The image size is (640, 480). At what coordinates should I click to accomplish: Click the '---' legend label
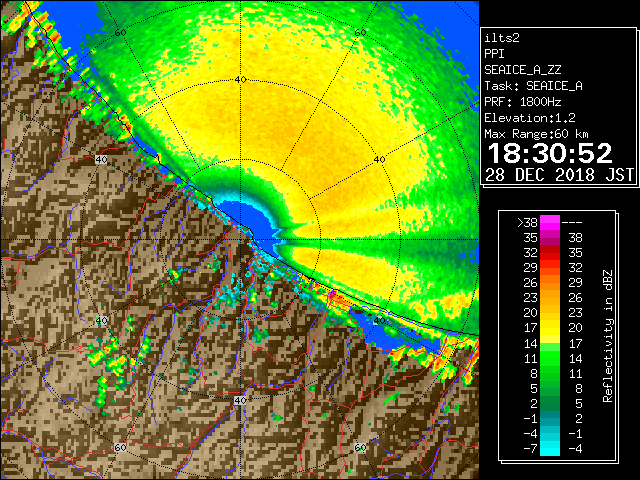[x=572, y=223]
